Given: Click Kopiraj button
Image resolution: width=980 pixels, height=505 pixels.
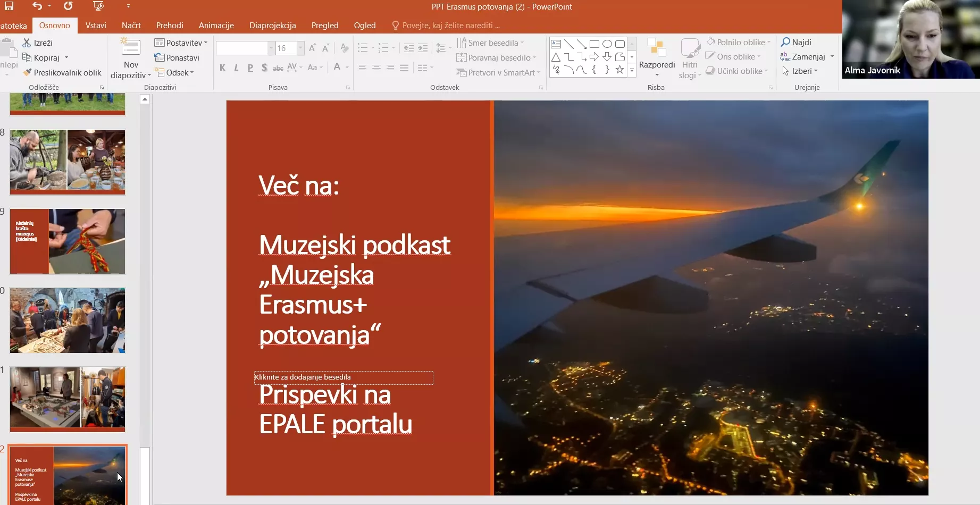Looking at the screenshot, I should point(41,57).
